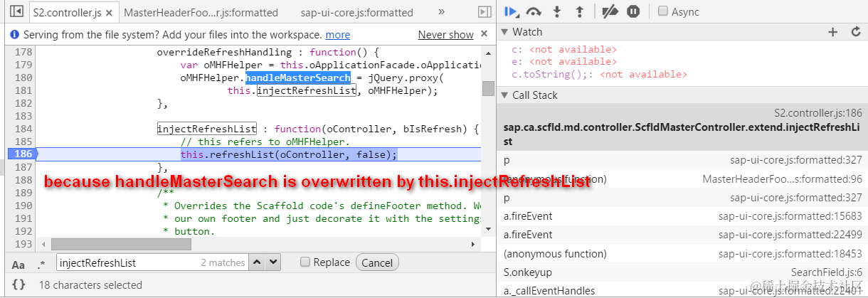Open the sap-ui-core.js:formatted tab
Screen dimensions: 868x298
tap(356, 12)
